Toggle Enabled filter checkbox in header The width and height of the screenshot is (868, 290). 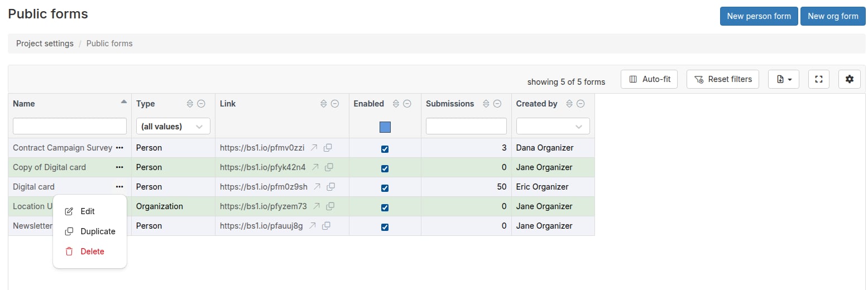pyautogui.click(x=385, y=127)
